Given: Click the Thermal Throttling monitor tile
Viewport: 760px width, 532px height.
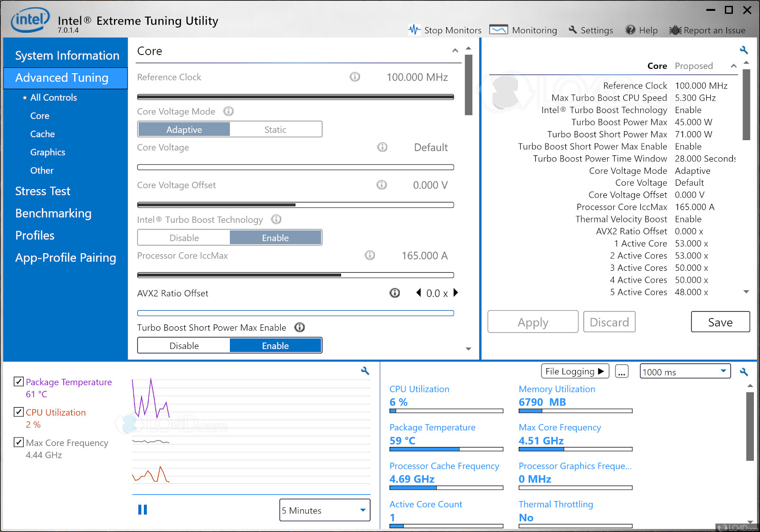Looking at the screenshot, I should 575,515.
